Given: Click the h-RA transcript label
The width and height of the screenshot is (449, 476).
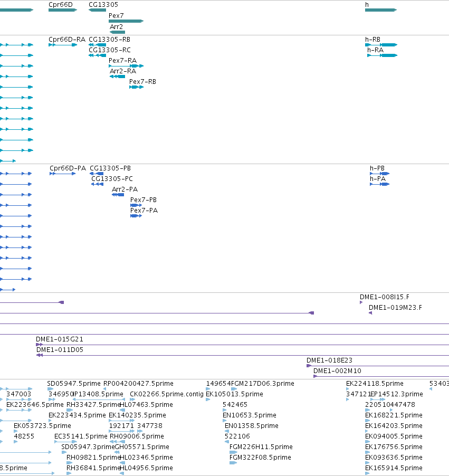Looking at the screenshot, I should tap(375, 50).
